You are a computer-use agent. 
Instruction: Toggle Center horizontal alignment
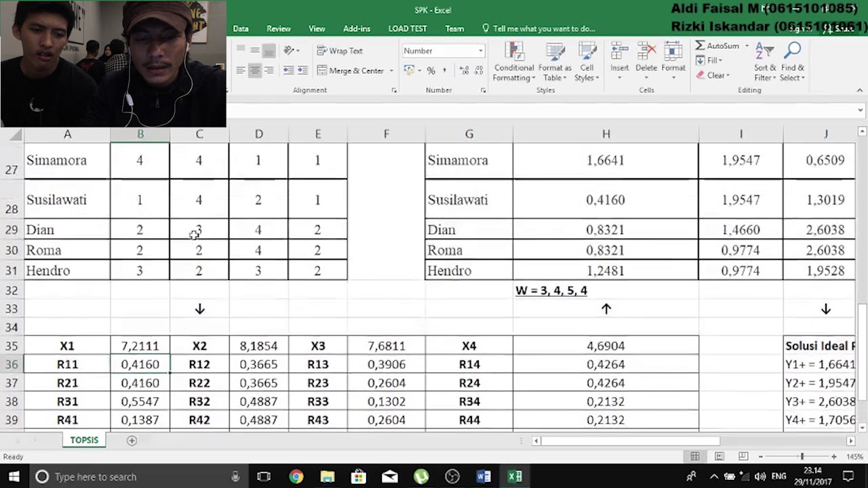click(x=255, y=70)
